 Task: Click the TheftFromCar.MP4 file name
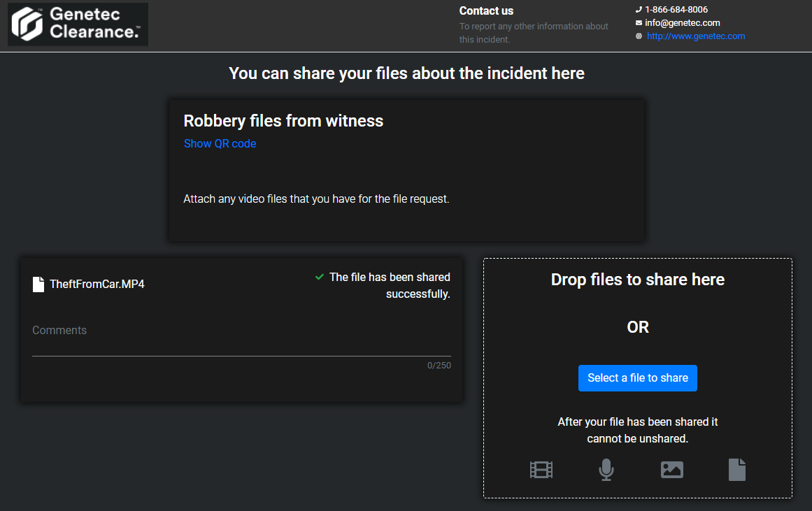click(97, 285)
